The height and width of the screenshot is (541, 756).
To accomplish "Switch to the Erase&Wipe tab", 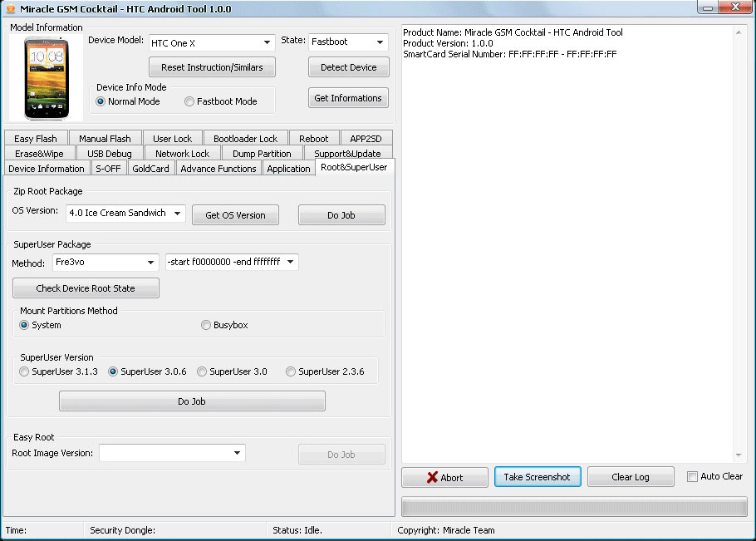I will (40, 154).
